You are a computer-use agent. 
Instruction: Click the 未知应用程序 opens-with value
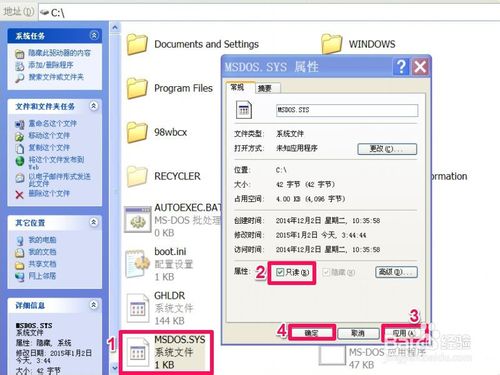tap(297, 148)
